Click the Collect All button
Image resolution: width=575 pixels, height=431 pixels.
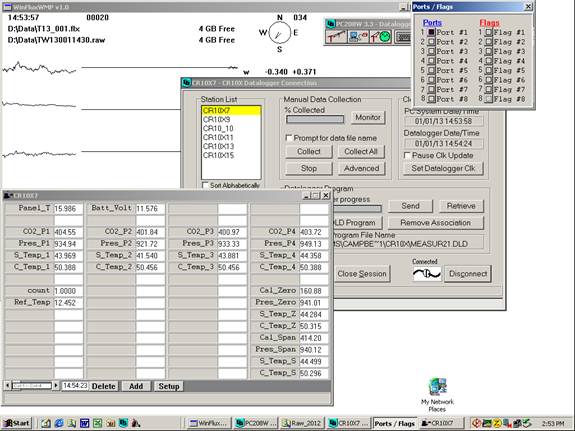click(x=361, y=151)
